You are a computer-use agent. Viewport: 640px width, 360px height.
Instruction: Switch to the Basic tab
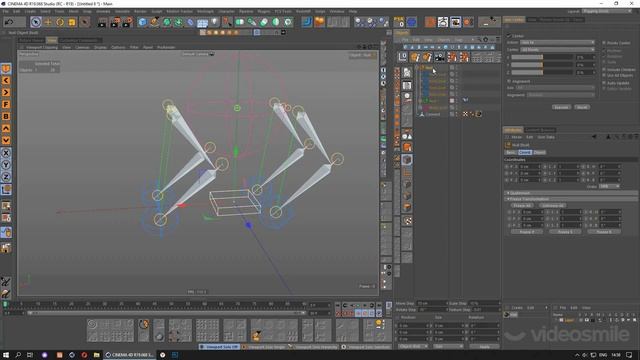pyautogui.click(x=511, y=152)
